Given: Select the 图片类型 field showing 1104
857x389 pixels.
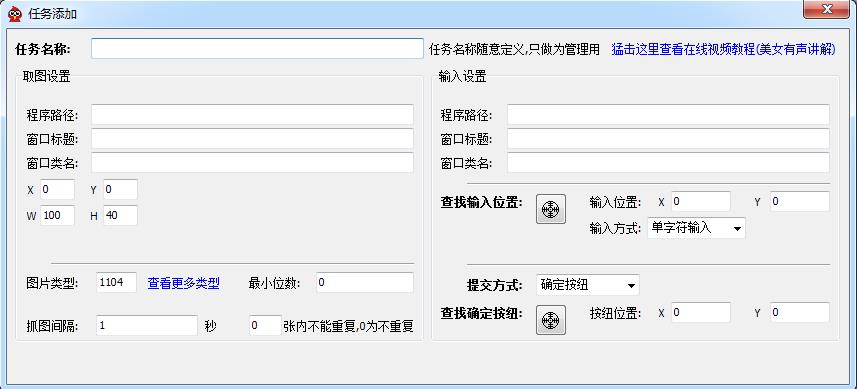Looking at the screenshot, I should [116, 282].
